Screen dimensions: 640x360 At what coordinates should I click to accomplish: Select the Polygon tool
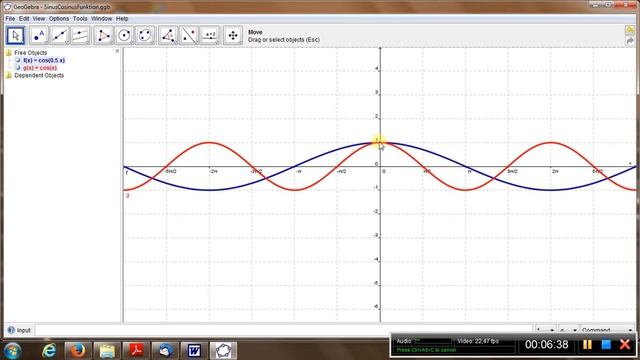(x=103, y=36)
